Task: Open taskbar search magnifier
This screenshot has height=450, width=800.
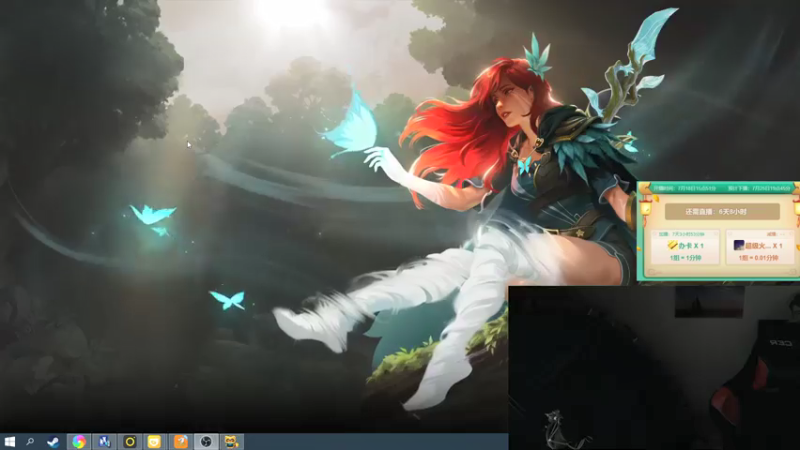Action: [x=30, y=442]
